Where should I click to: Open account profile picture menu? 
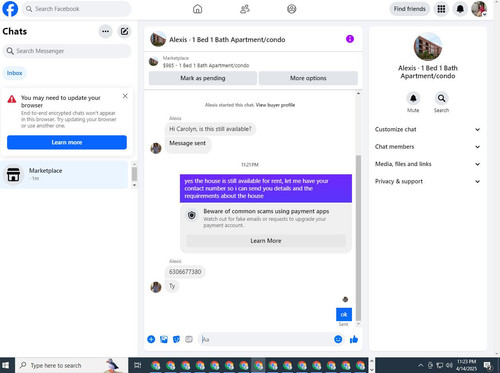click(479, 9)
